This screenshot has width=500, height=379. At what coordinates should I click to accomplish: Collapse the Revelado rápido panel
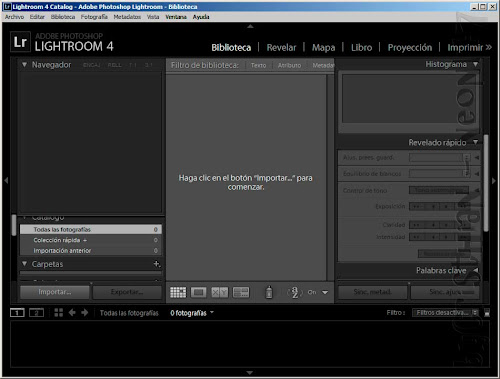476,142
